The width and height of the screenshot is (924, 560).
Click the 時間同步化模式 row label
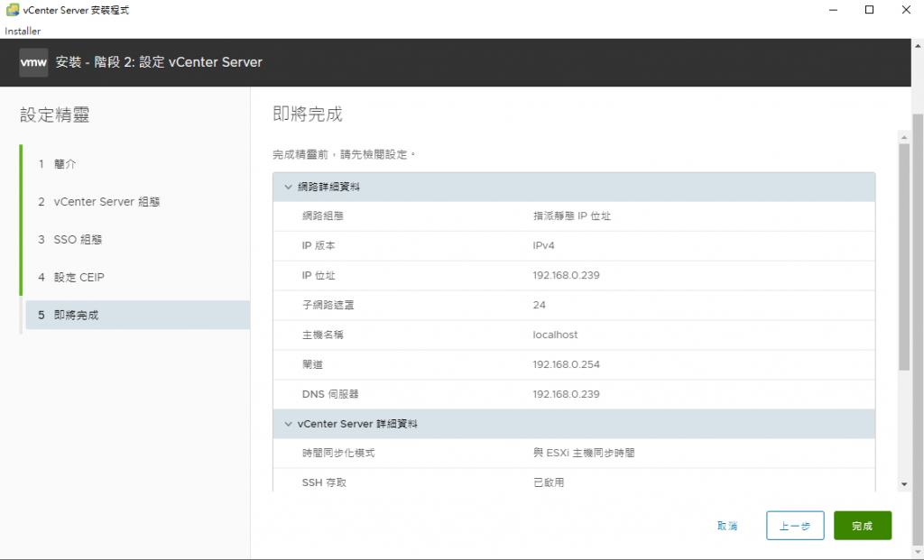338,453
